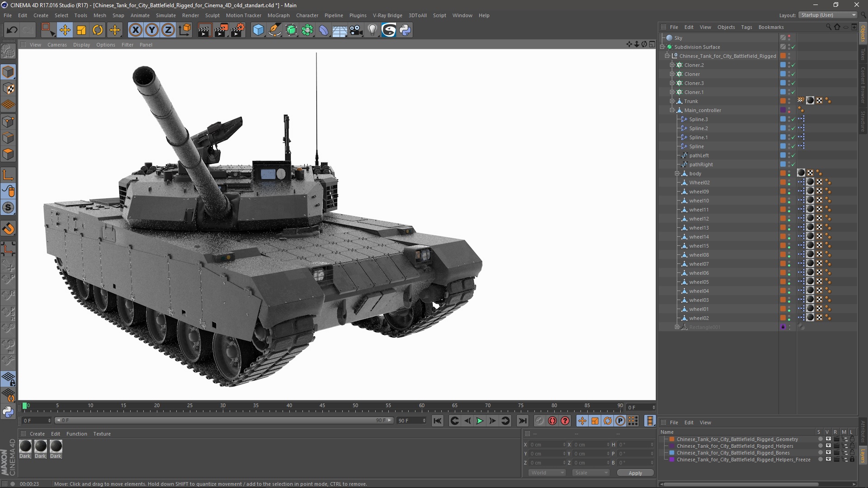Open Object Manager Tags menu
Image resolution: width=868 pixels, height=488 pixels.
(x=746, y=27)
